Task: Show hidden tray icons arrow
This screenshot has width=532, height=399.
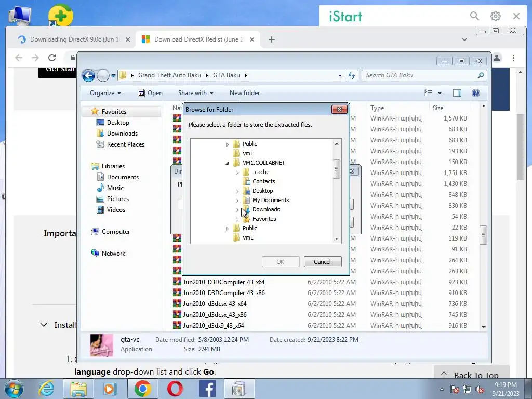Action: coord(442,390)
